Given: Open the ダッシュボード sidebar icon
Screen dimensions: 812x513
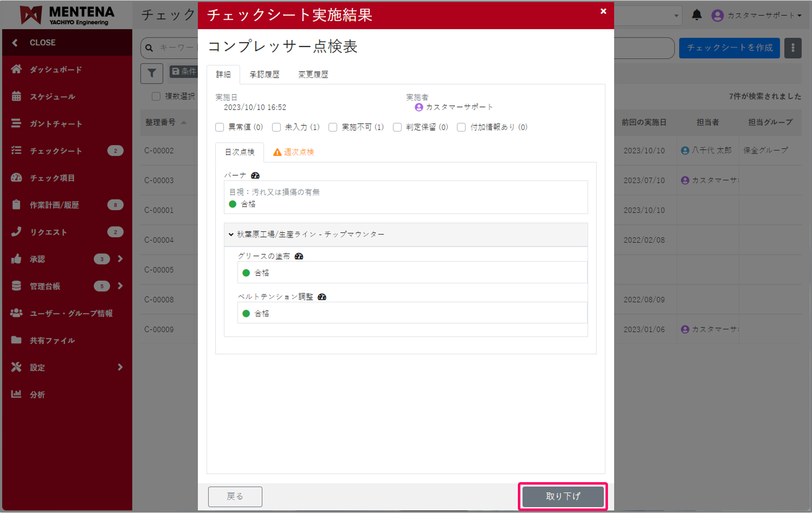Looking at the screenshot, I should click(x=16, y=69).
